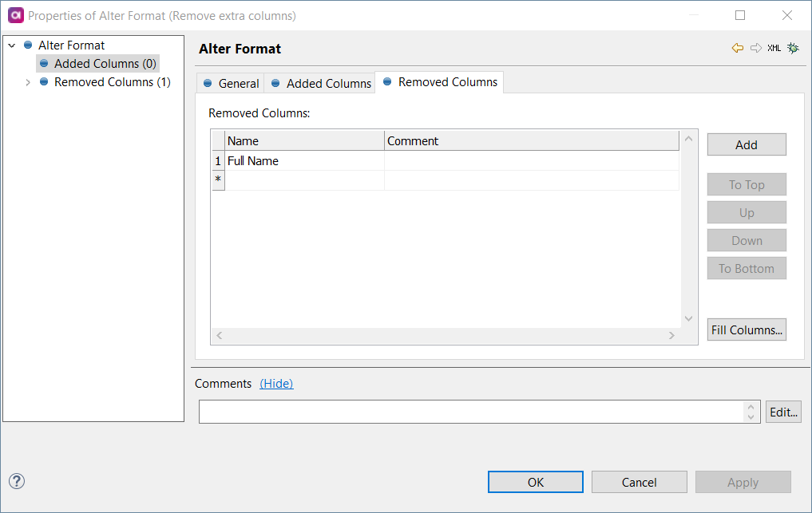Click the forward navigation arrow icon
This screenshot has height=513, width=812.
point(755,48)
